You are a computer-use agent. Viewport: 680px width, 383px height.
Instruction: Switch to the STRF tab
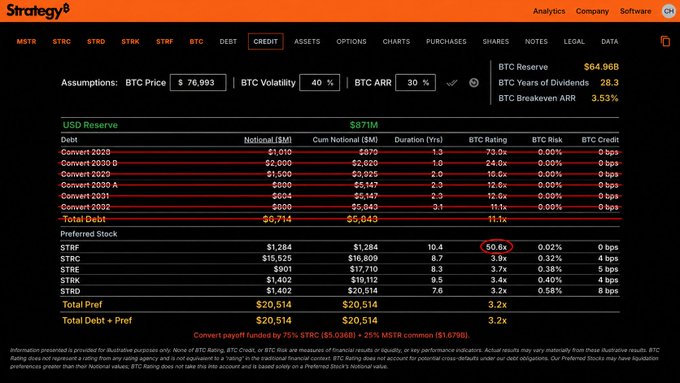[164, 42]
